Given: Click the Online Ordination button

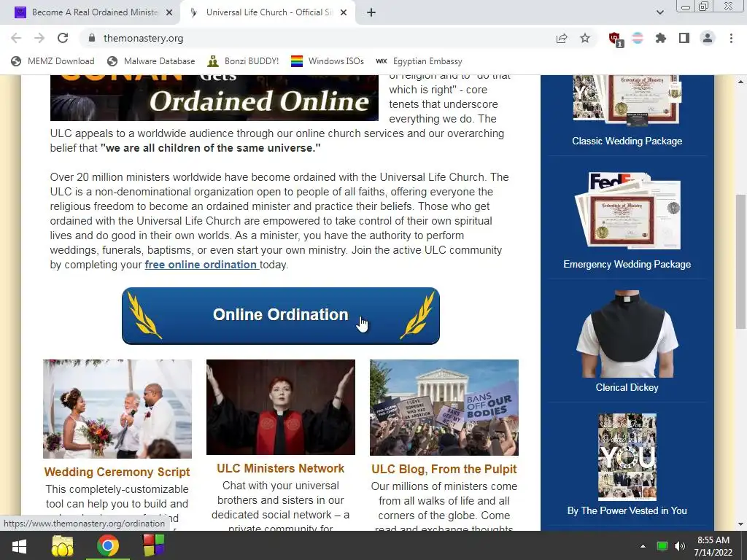Looking at the screenshot, I should click(281, 315).
